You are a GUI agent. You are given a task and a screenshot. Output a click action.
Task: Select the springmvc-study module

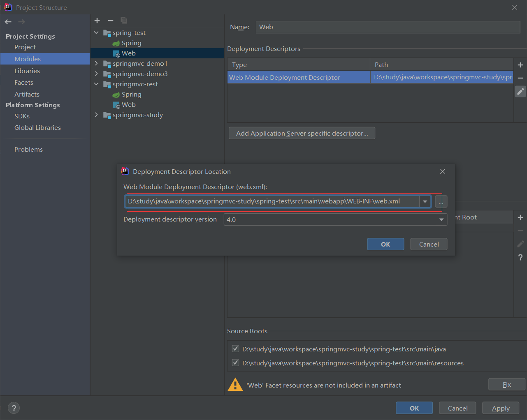tap(138, 115)
